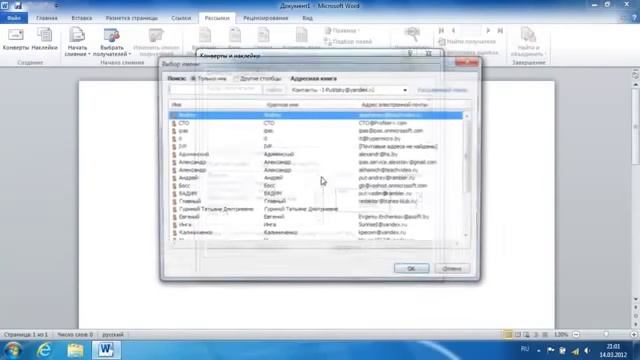Screen dimensions: 640x360
Task: Select the Калиниченко contact row
Action: point(316,232)
